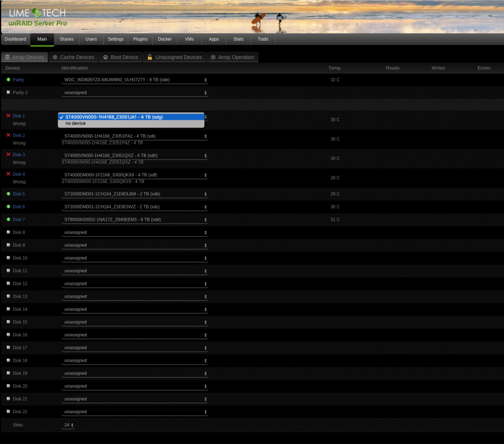Open the Parity device dropdown

[x=134, y=80]
